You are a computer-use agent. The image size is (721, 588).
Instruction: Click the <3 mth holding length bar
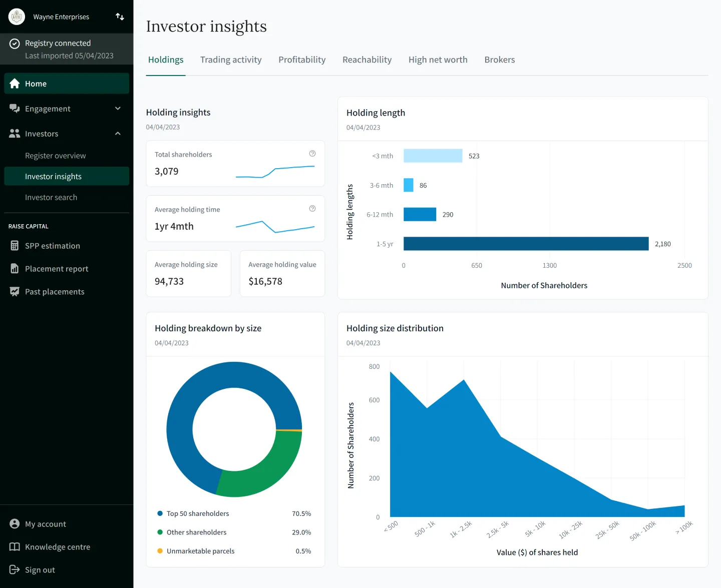tap(433, 156)
